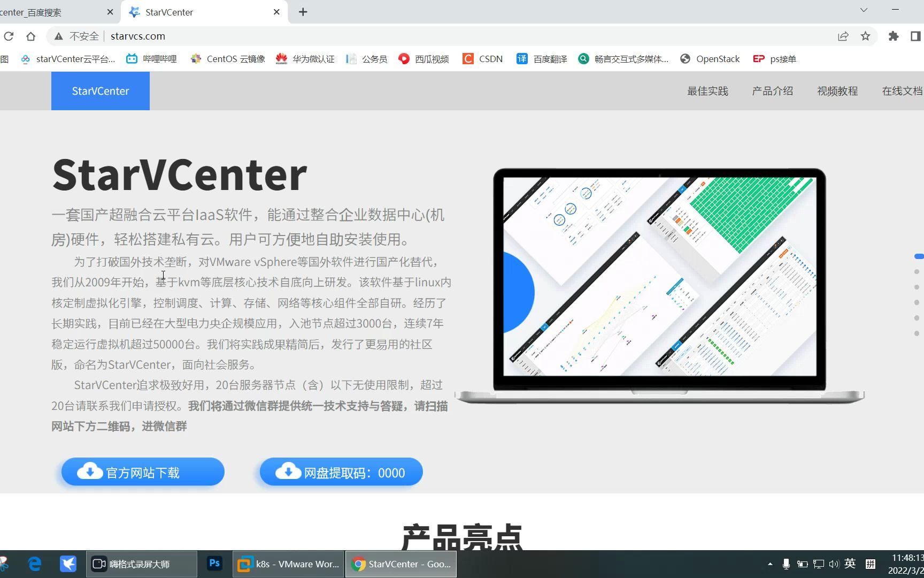Switch to StarVCenter Chrome taskbar button

coord(401,564)
